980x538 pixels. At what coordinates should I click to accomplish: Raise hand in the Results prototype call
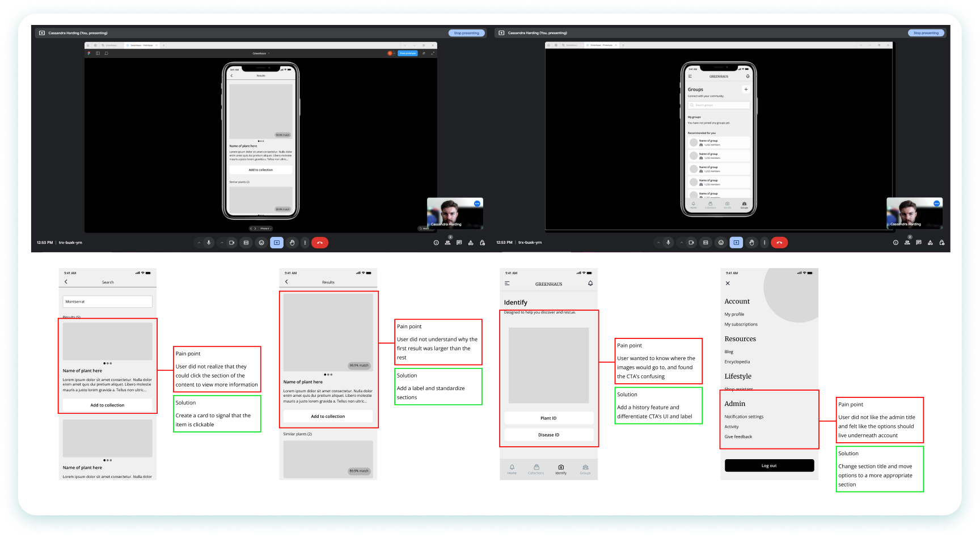pyautogui.click(x=292, y=243)
